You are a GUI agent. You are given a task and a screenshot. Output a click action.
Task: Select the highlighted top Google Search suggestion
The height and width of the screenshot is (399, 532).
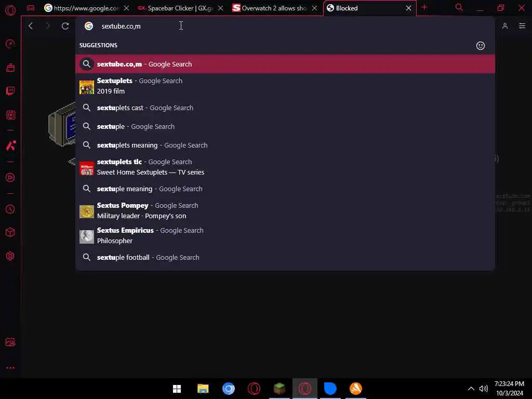point(285,64)
